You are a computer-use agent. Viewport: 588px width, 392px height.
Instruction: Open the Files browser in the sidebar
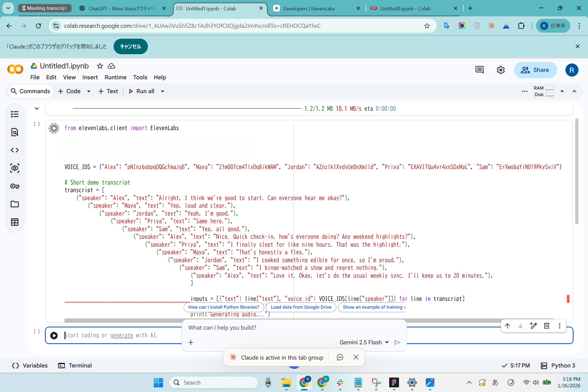pos(15,204)
